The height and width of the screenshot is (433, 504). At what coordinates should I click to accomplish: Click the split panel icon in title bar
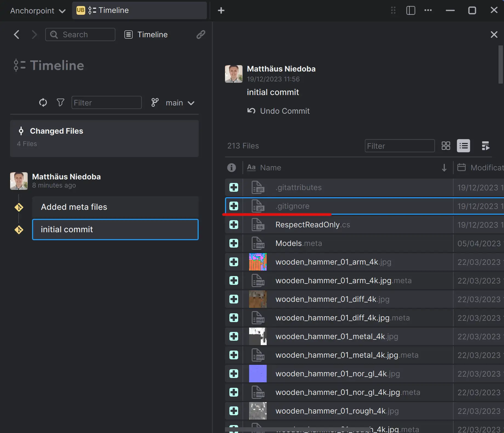[410, 10]
